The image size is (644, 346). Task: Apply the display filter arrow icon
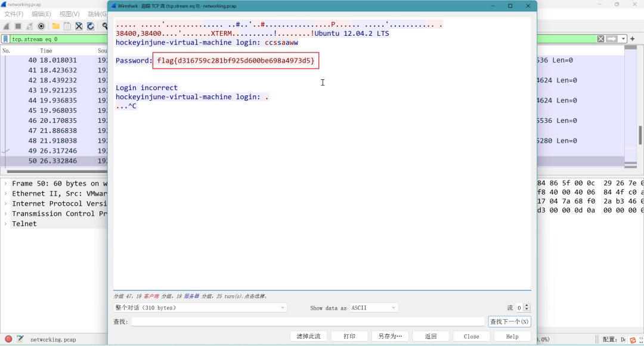tap(612, 39)
